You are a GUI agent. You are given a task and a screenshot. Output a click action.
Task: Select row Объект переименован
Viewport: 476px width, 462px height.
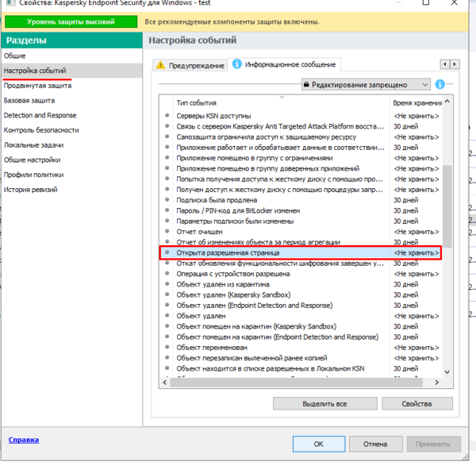pyautogui.click(x=301, y=348)
